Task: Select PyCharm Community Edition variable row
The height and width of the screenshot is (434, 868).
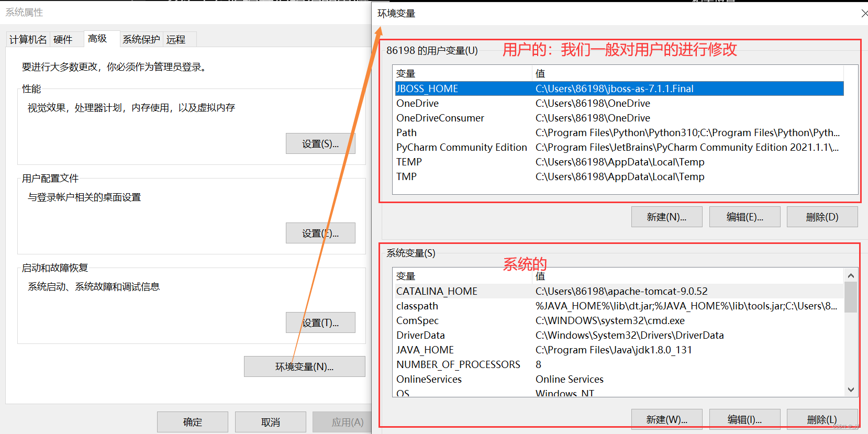Action: [x=619, y=147]
